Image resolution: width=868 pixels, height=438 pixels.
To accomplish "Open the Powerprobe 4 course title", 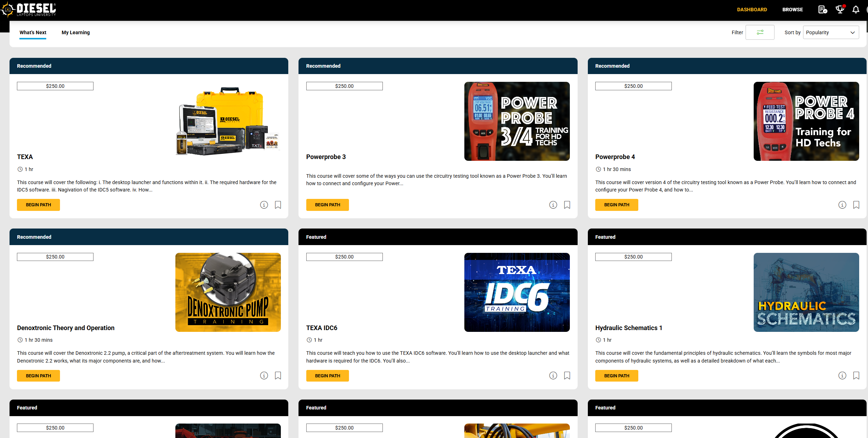I will tap(615, 157).
